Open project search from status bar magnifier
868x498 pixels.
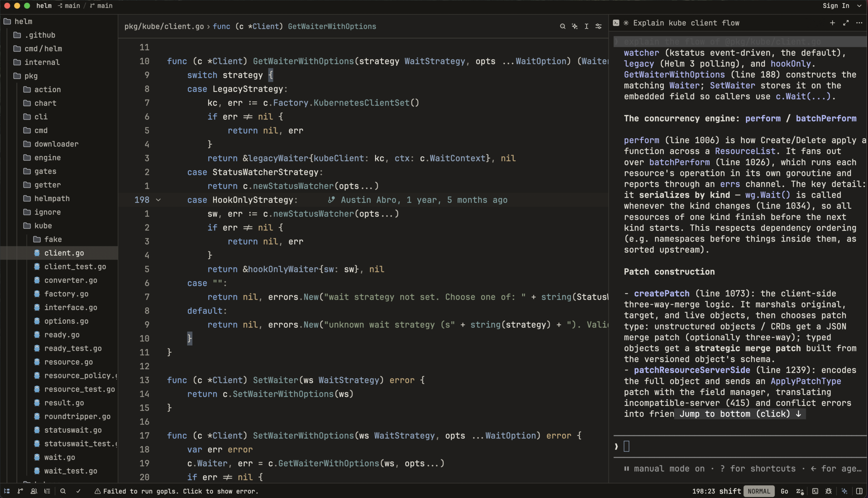(x=63, y=491)
